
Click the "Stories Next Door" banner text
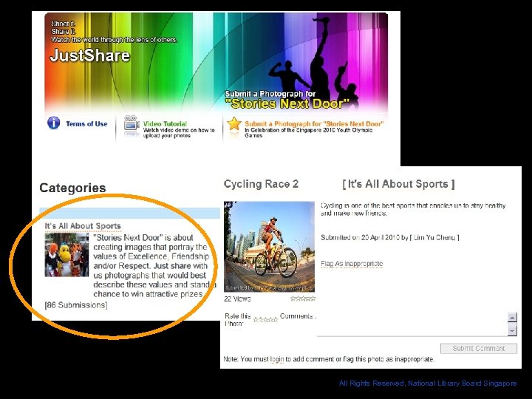(x=287, y=103)
